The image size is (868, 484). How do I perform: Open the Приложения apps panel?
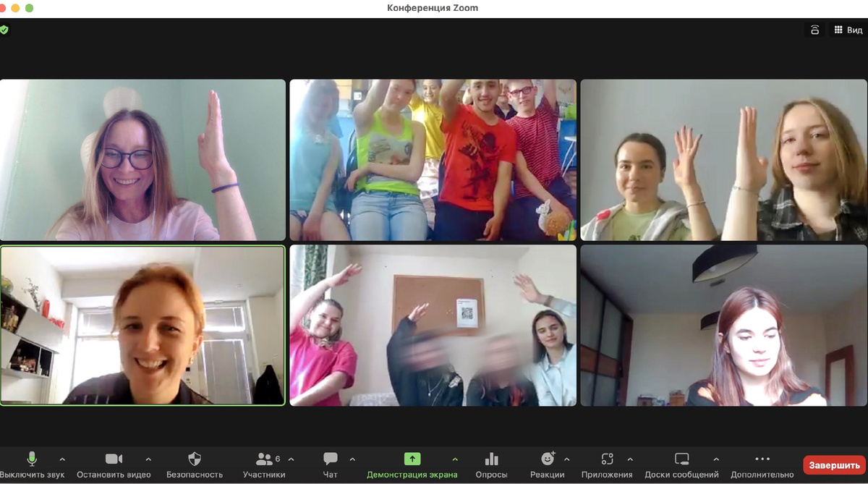pyautogui.click(x=607, y=465)
